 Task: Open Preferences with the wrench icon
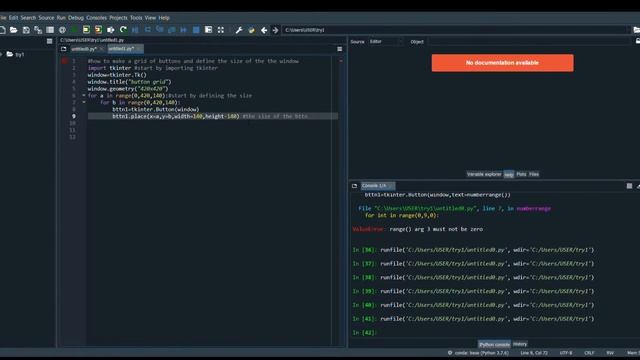click(x=239, y=30)
